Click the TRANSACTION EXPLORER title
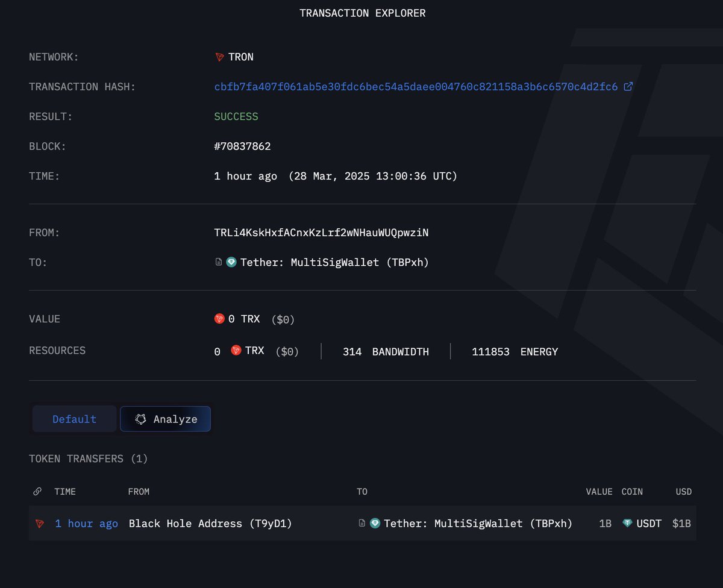723x588 pixels. 363,13
